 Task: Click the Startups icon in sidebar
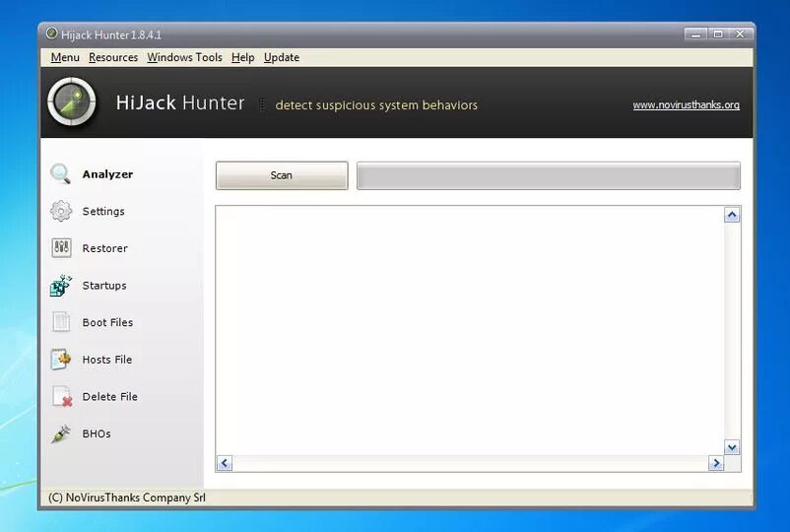click(x=61, y=285)
